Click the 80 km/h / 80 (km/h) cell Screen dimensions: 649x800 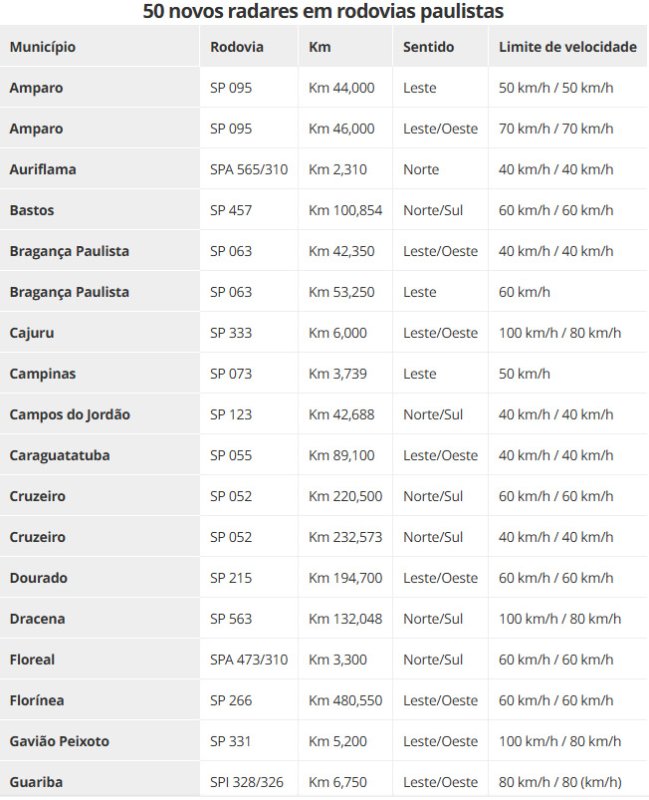559,782
